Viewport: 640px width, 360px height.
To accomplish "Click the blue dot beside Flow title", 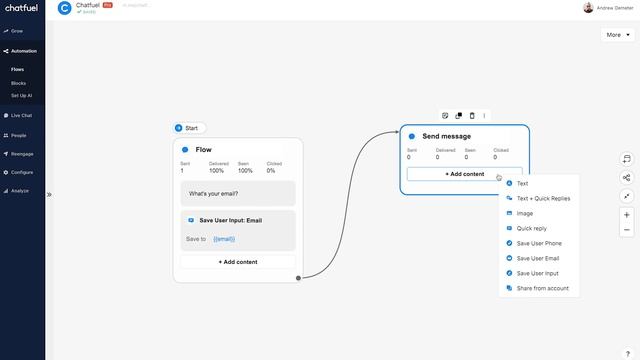I will tap(185, 150).
